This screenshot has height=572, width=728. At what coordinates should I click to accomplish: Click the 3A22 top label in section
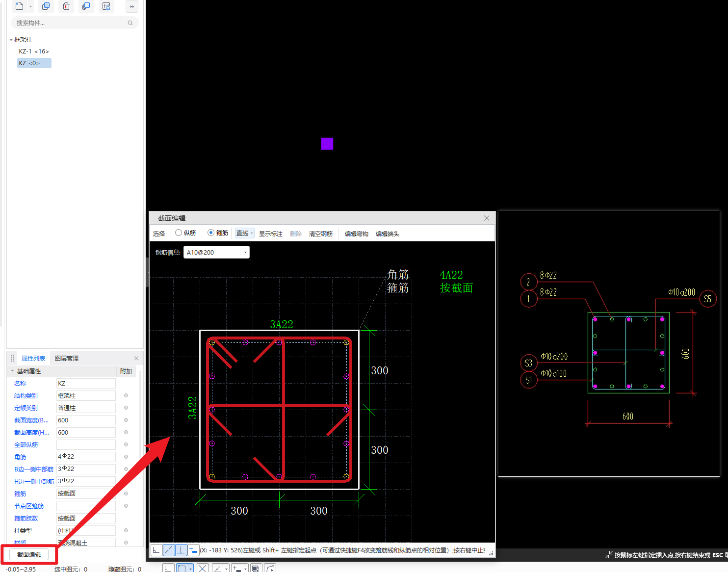[x=282, y=324]
